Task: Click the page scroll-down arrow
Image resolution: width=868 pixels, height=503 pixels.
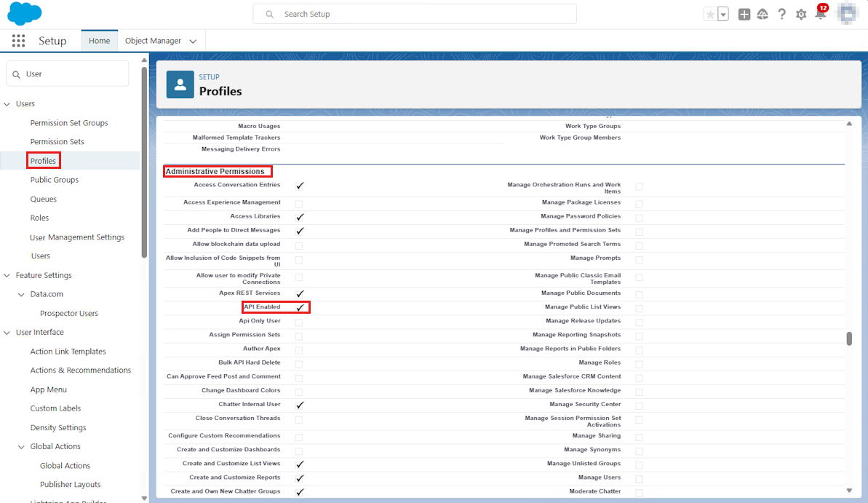Action: tap(849, 490)
